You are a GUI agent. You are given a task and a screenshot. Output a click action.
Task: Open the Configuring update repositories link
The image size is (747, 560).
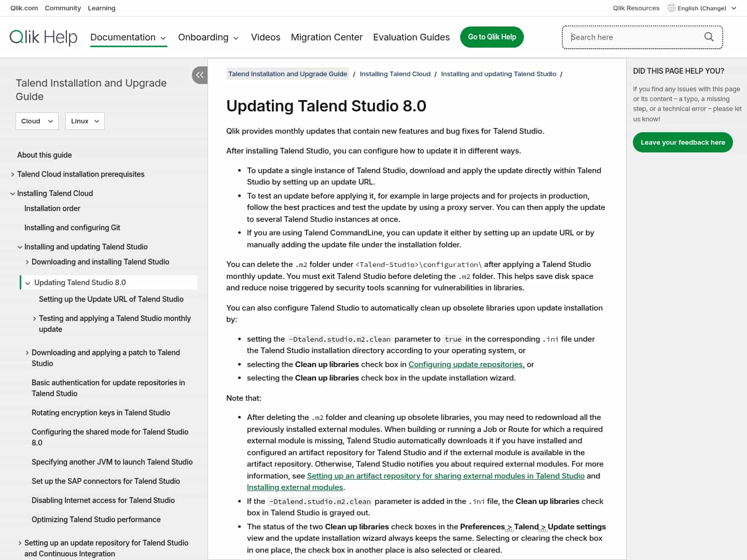pyautogui.click(x=465, y=365)
